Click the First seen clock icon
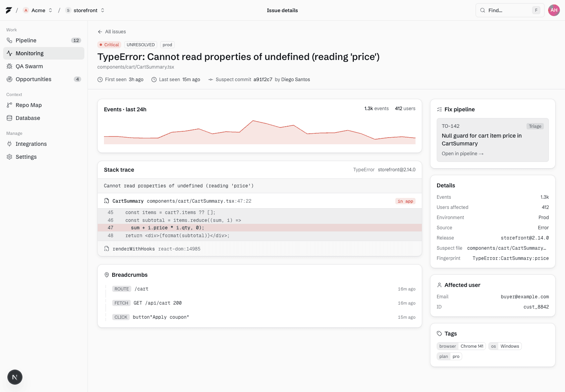This screenshot has width=565, height=392. [100, 80]
